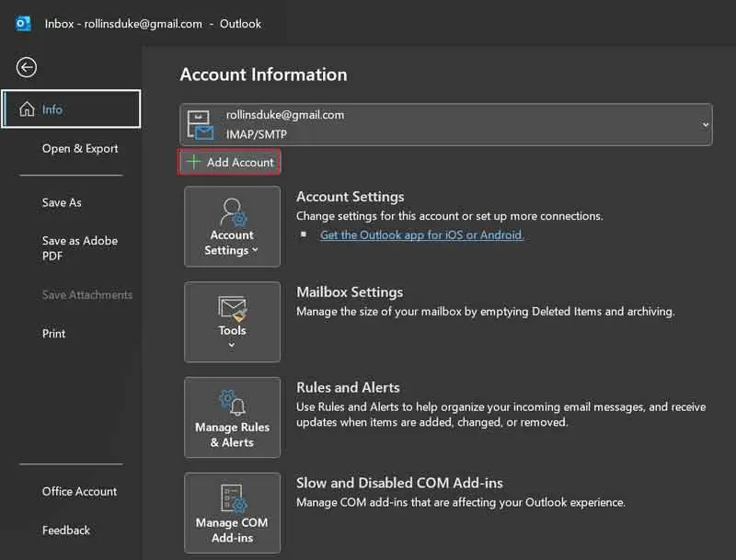Click the Outlook logo in the title bar

pos(23,24)
